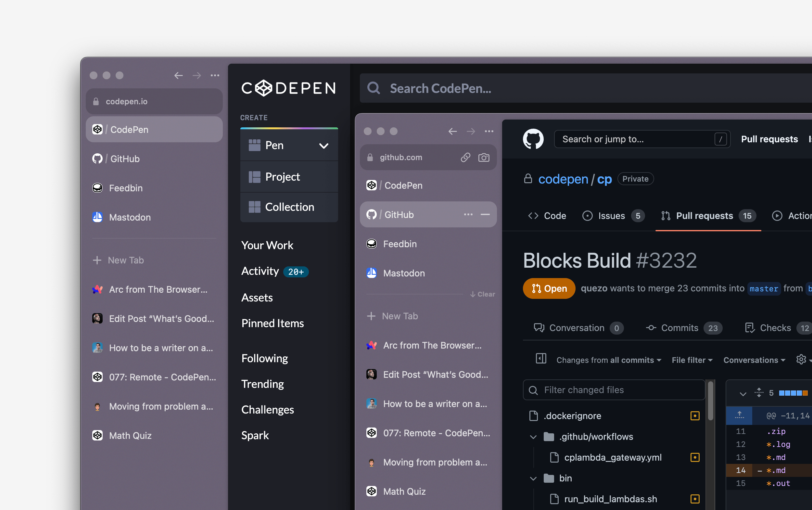Open the File filter dropdown
Screen dimensions: 812x510
tap(691, 360)
